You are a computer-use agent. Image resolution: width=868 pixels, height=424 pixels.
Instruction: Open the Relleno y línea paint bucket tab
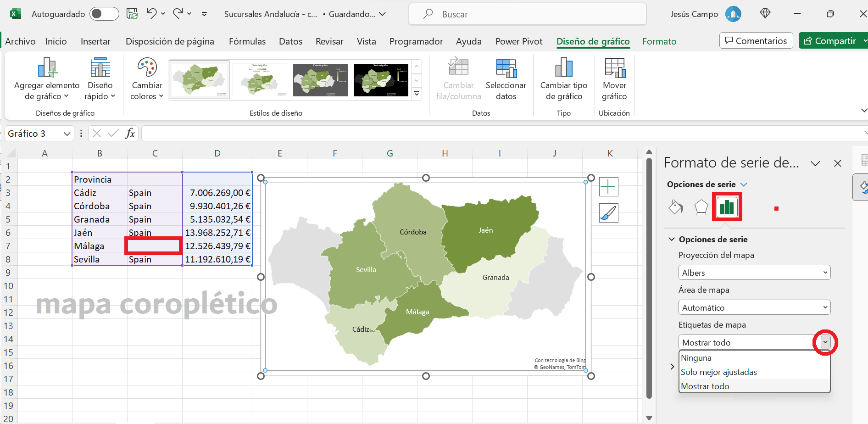coord(675,207)
